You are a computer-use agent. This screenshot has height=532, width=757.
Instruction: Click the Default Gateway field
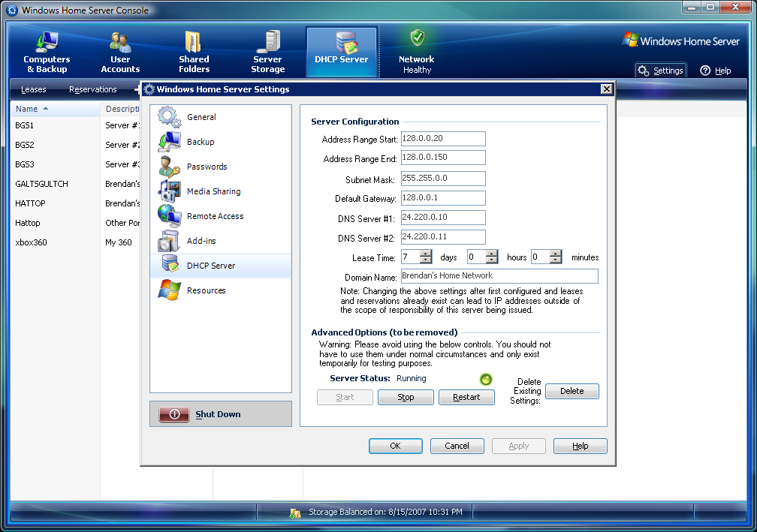443,198
